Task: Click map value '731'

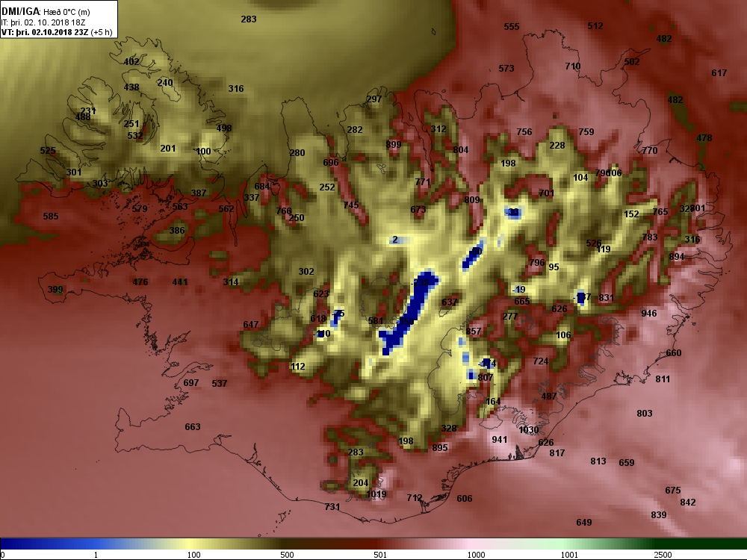Action: [x=332, y=507]
